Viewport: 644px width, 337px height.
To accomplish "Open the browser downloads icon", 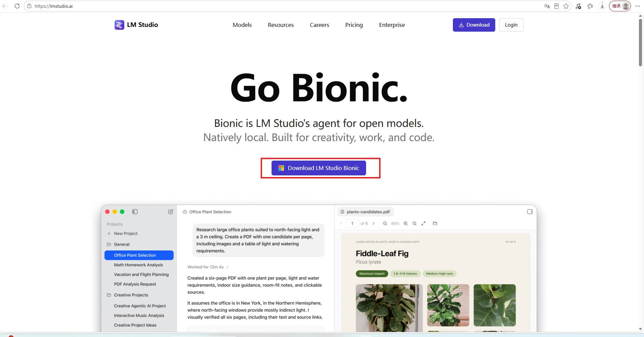I will point(602,6).
